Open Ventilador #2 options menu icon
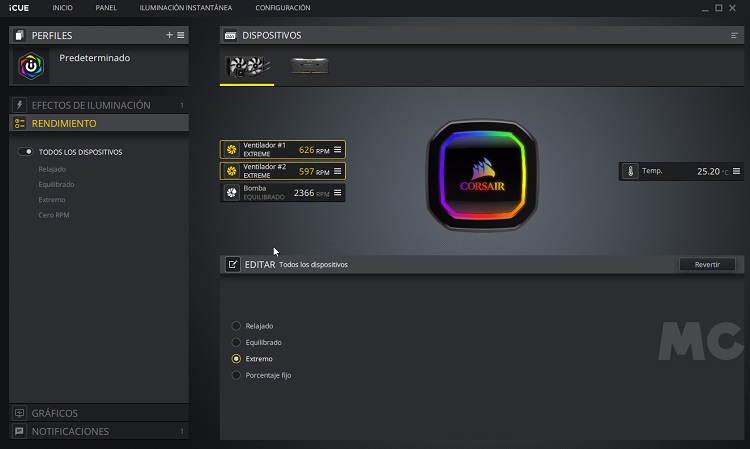 [x=337, y=171]
